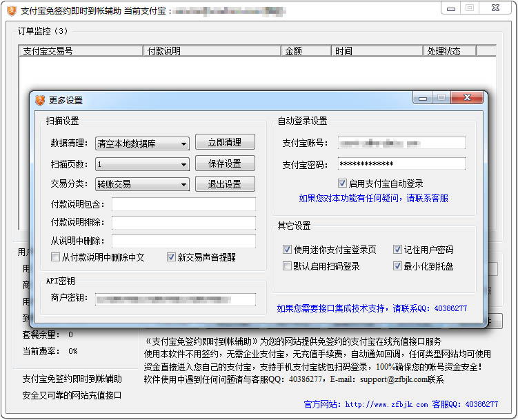This screenshot has height=420, width=518.
Task: Open the 扫描页数 dropdown
Action: click(142, 164)
